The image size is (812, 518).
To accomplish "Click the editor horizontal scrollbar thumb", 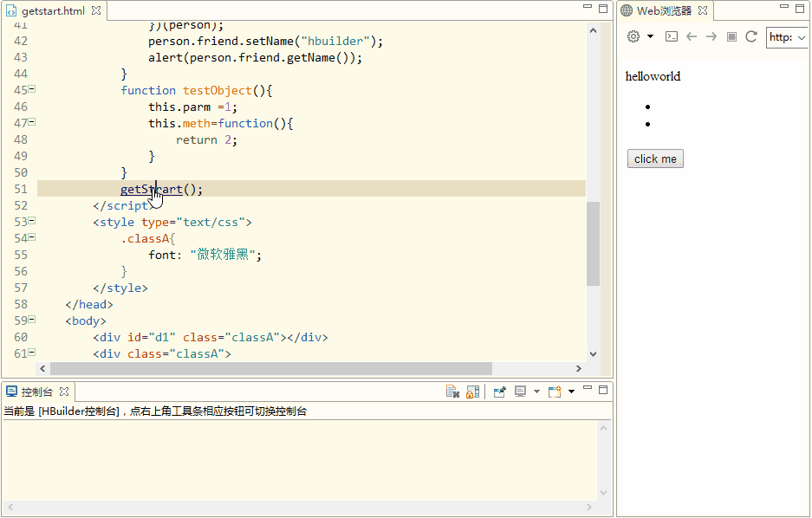I will [271, 368].
